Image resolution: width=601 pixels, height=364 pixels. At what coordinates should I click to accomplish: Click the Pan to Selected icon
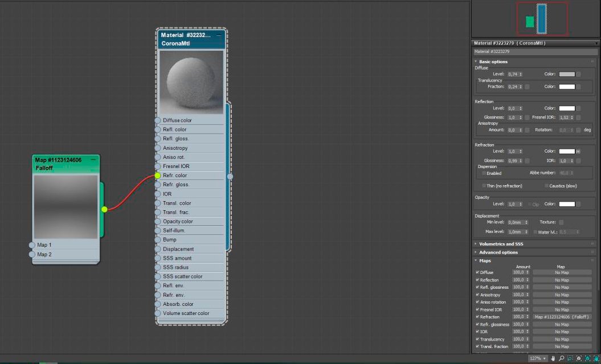point(596,358)
